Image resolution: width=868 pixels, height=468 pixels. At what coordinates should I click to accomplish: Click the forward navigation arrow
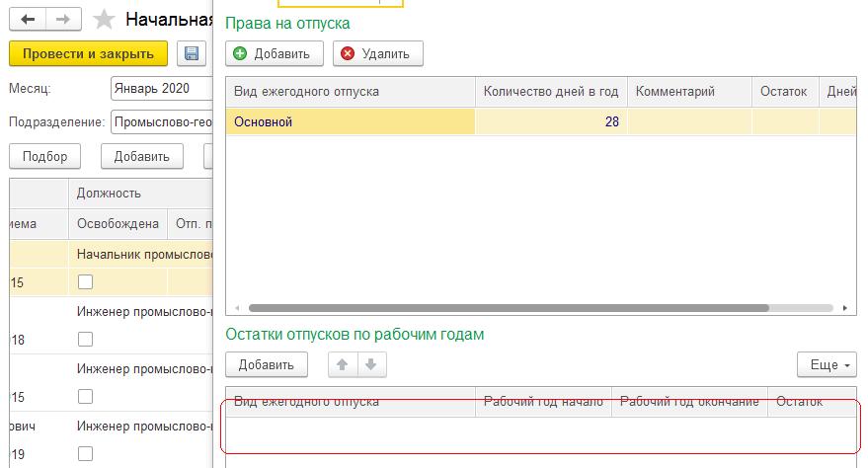pos(62,20)
